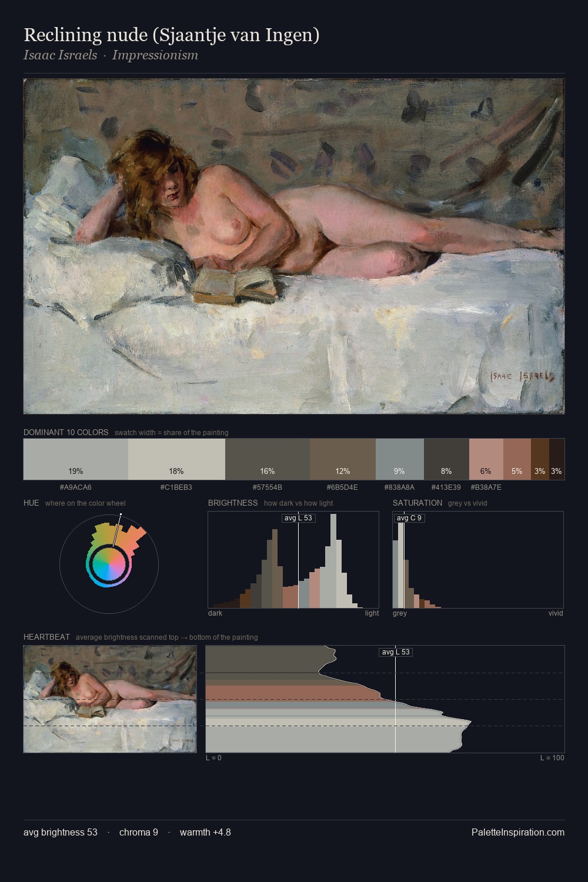The image size is (588, 882).
Task: Click the hex code '#A9ACA6'
Action: click(76, 487)
